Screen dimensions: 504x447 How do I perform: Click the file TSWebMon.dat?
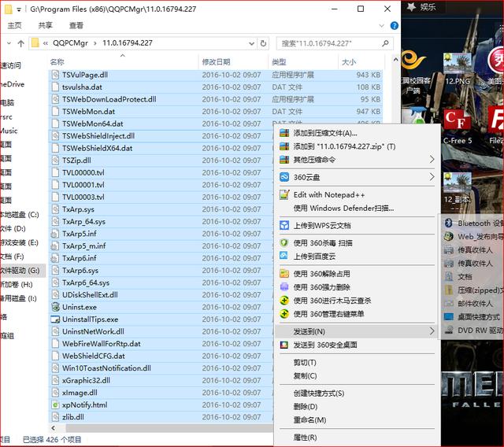[x=88, y=112]
